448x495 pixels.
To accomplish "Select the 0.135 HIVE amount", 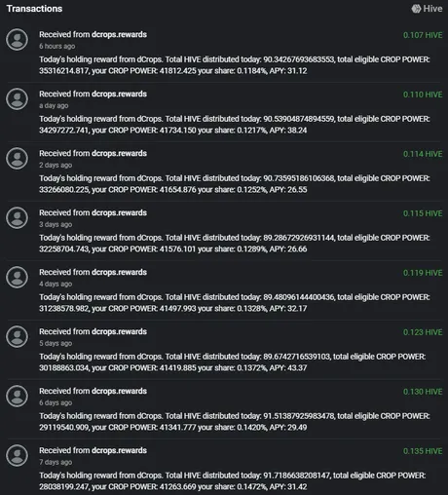I will point(423,451).
